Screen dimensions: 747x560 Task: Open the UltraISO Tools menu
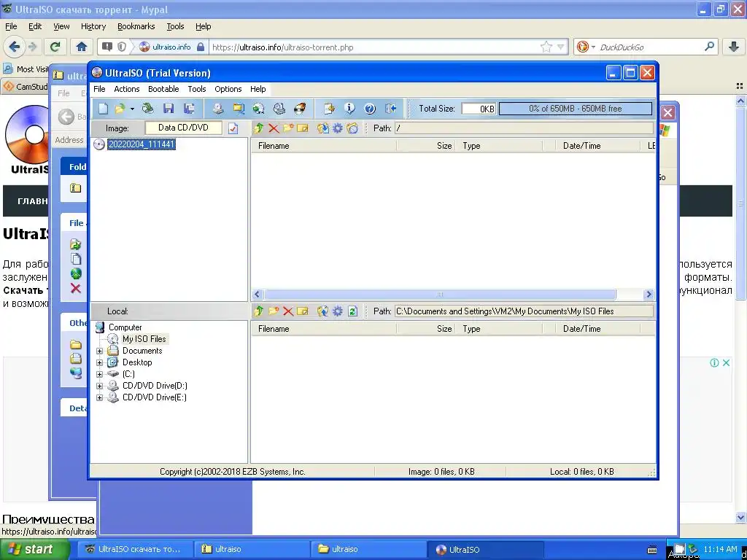197,89
